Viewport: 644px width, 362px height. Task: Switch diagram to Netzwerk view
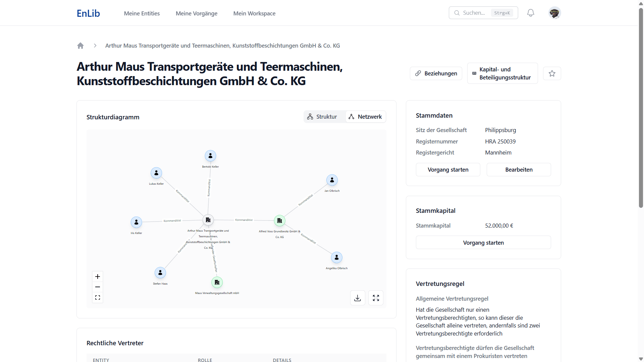coord(365,117)
